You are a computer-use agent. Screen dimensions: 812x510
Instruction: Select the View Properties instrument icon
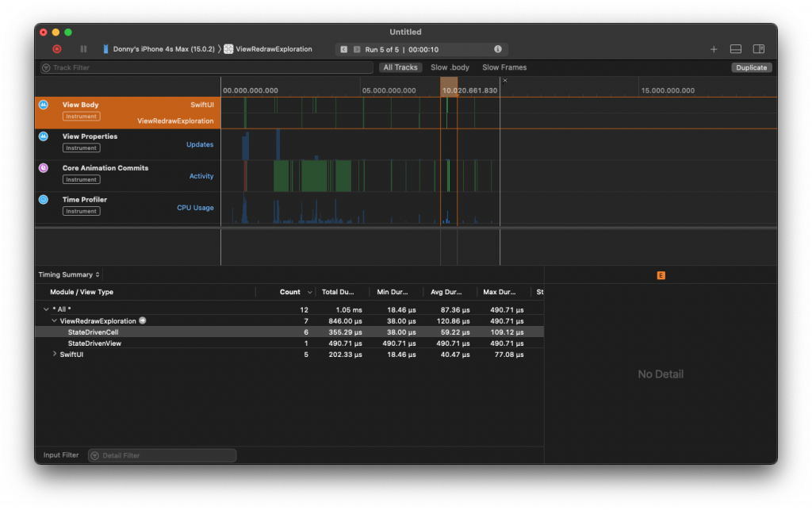[44, 136]
